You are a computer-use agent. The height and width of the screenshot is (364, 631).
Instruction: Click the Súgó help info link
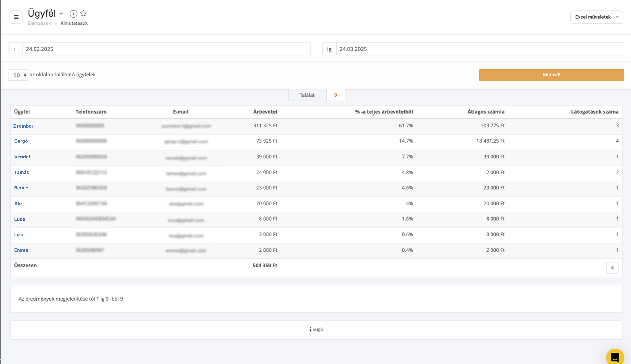(x=316, y=330)
